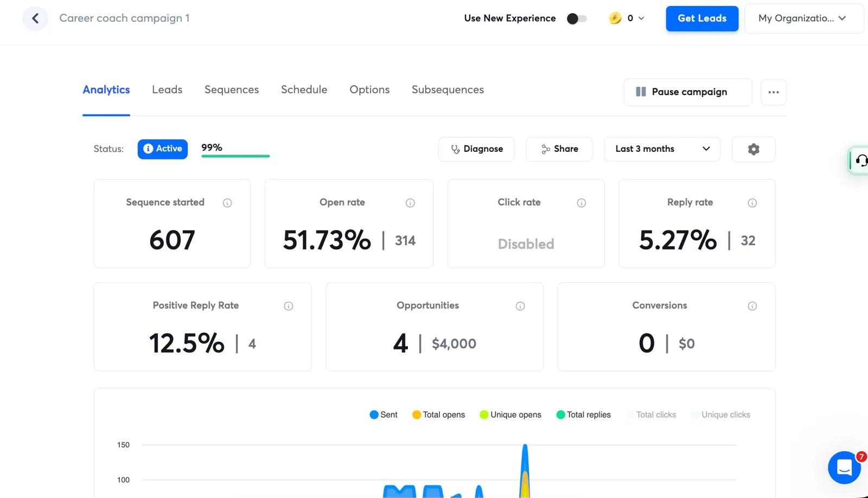Go to the Schedule tab
Image resolution: width=868 pixels, height=498 pixels.
[x=304, y=90]
